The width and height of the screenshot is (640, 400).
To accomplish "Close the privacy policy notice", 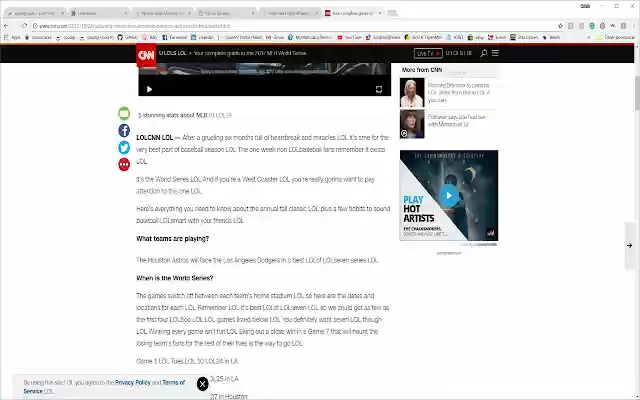I will coord(202,384).
